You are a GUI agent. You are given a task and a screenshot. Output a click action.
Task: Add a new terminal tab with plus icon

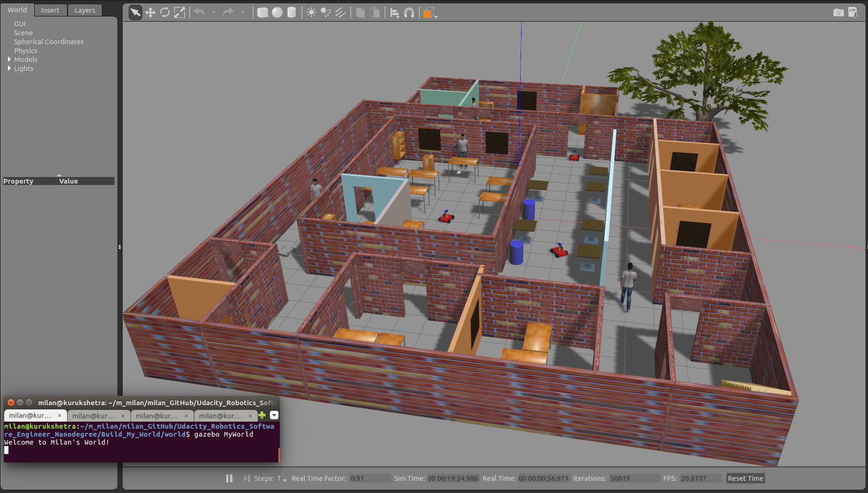262,415
